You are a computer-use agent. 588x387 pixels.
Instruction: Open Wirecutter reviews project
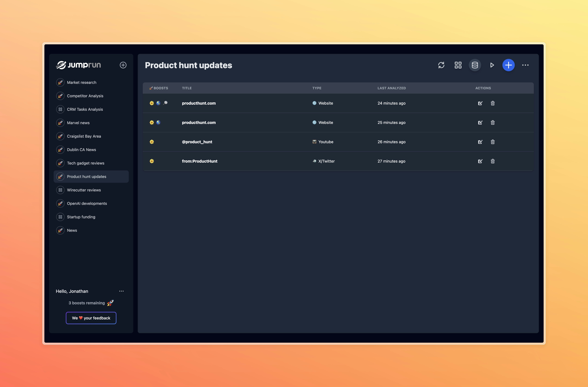coord(84,190)
